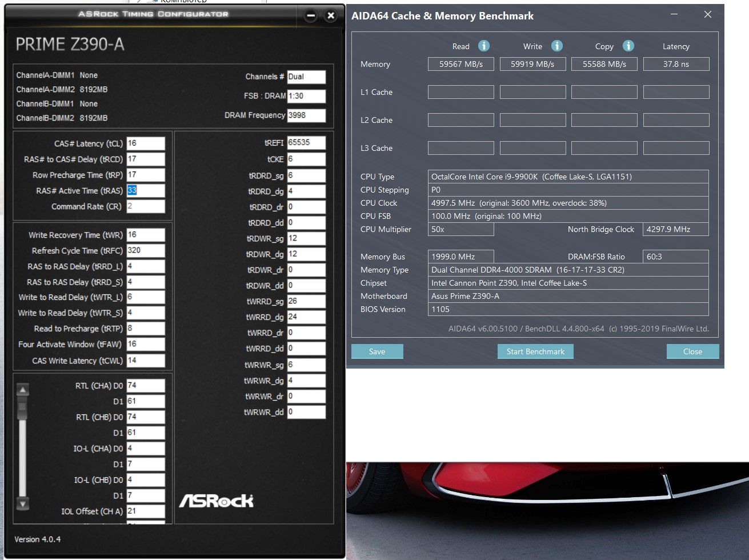
Task: Click the tRDWR_dg field
Action: coord(306,254)
